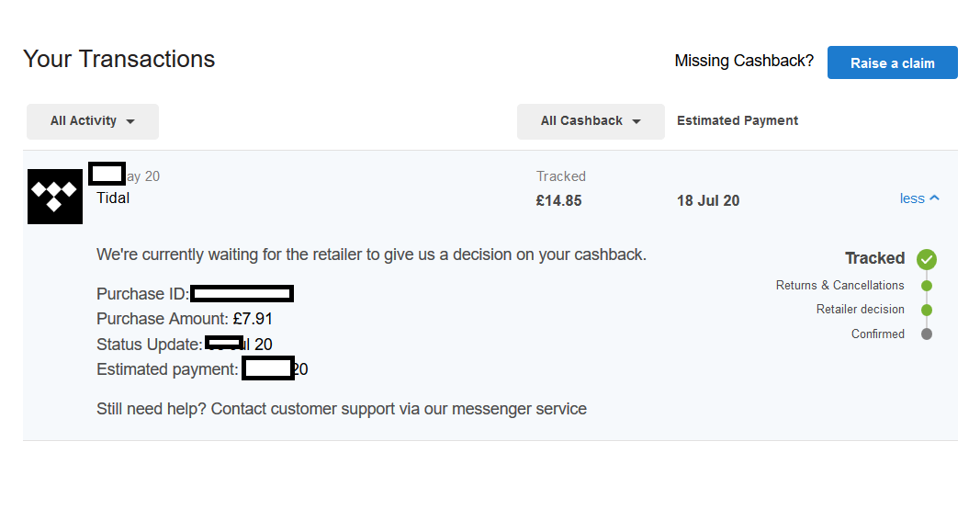Click the £14.85 cashback amount
Image resolution: width=980 pixels, height=532 pixels.
click(558, 200)
